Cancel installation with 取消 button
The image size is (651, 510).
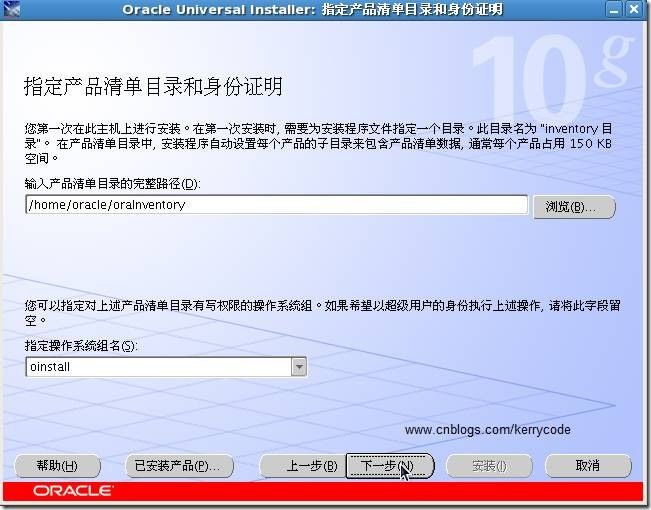(588, 466)
